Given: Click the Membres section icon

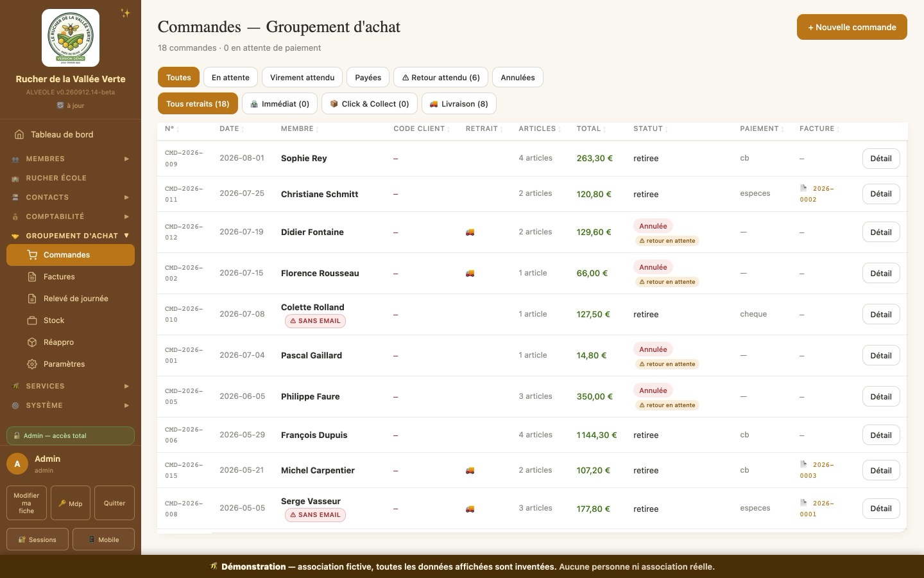Looking at the screenshot, I should click(x=15, y=159).
